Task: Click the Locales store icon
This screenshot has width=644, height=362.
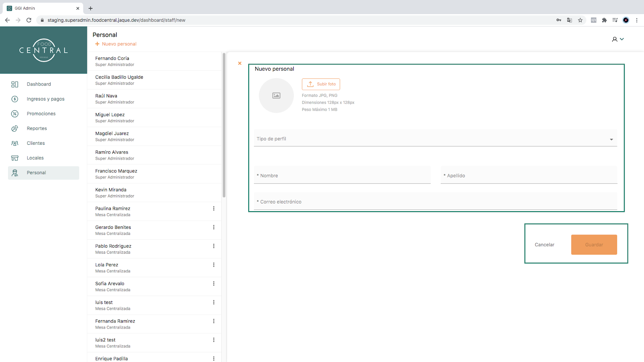Action: [15, 158]
